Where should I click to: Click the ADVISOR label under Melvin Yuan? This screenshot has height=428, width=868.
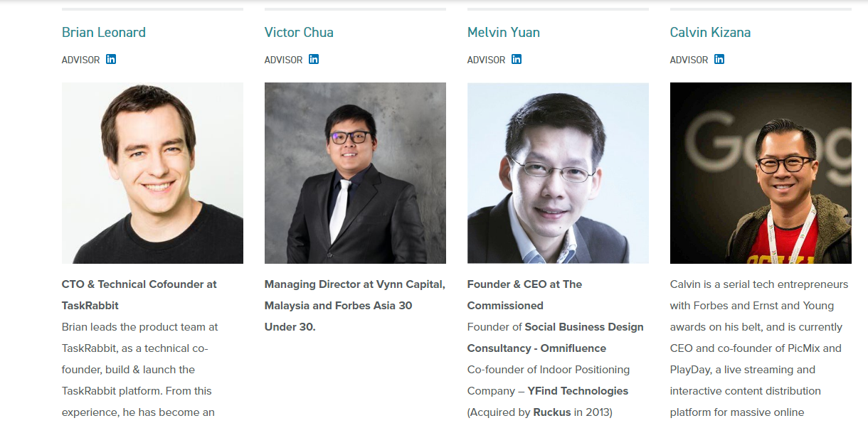point(487,60)
